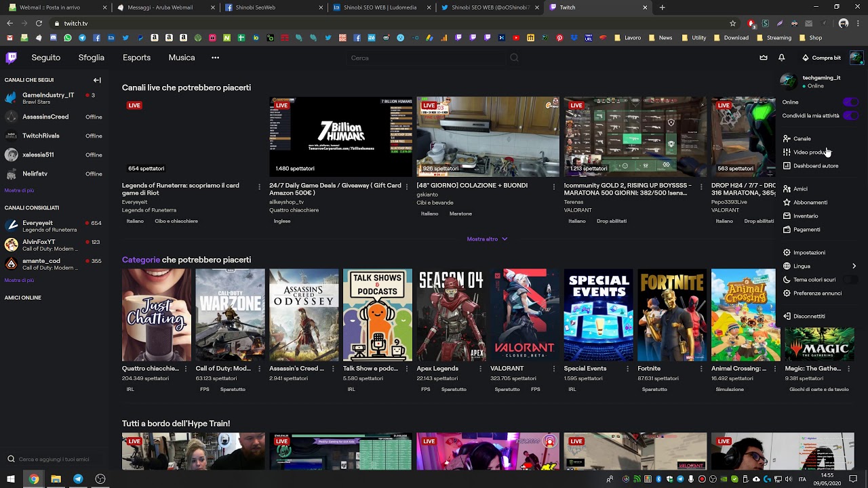Click Maratona tag under gskianto stream
868x488 pixels.
click(460, 213)
